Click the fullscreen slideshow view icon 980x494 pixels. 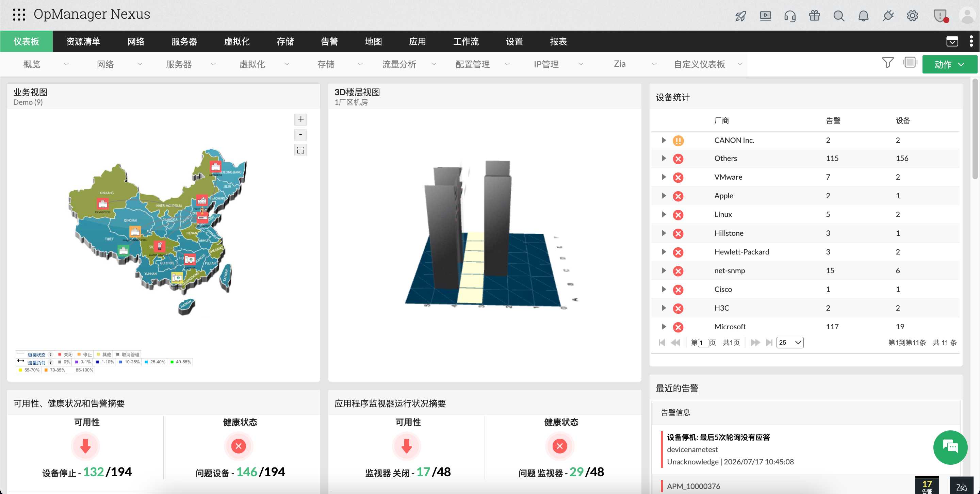coord(910,62)
